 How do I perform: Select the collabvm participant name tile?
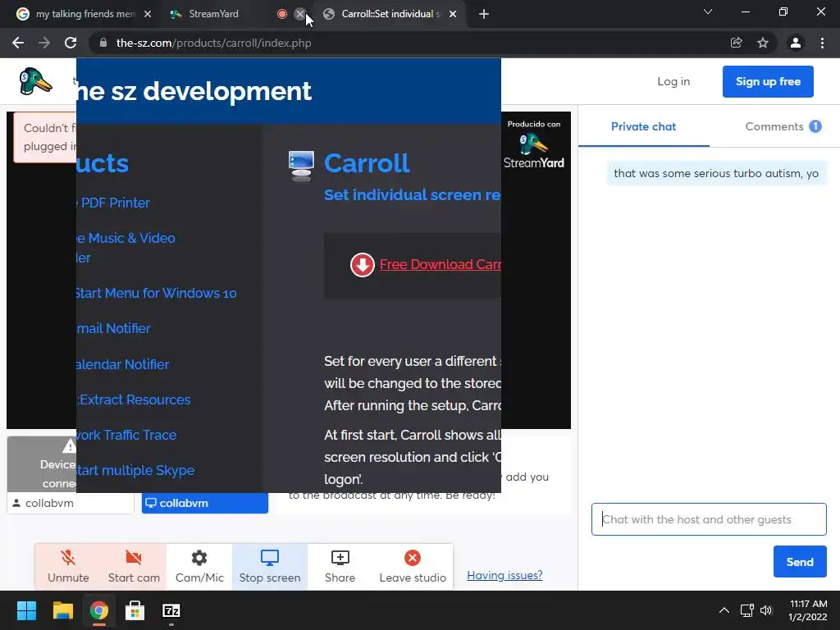[x=71, y=503]
